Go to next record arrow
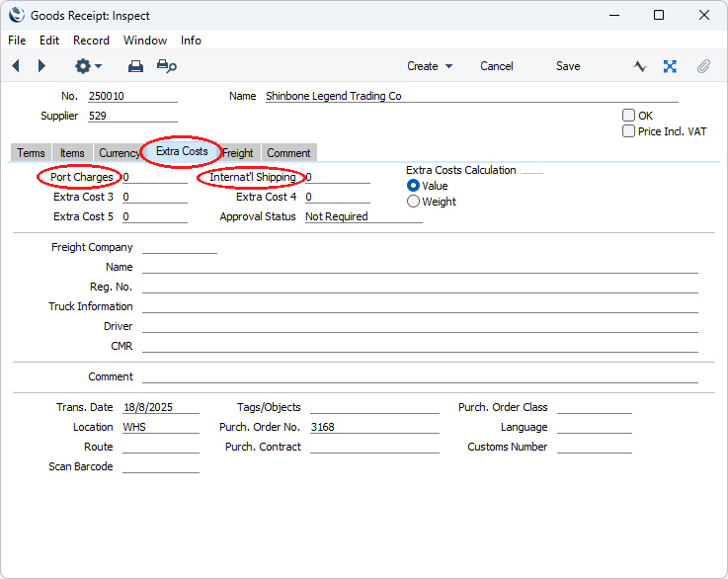 point(41,66)
